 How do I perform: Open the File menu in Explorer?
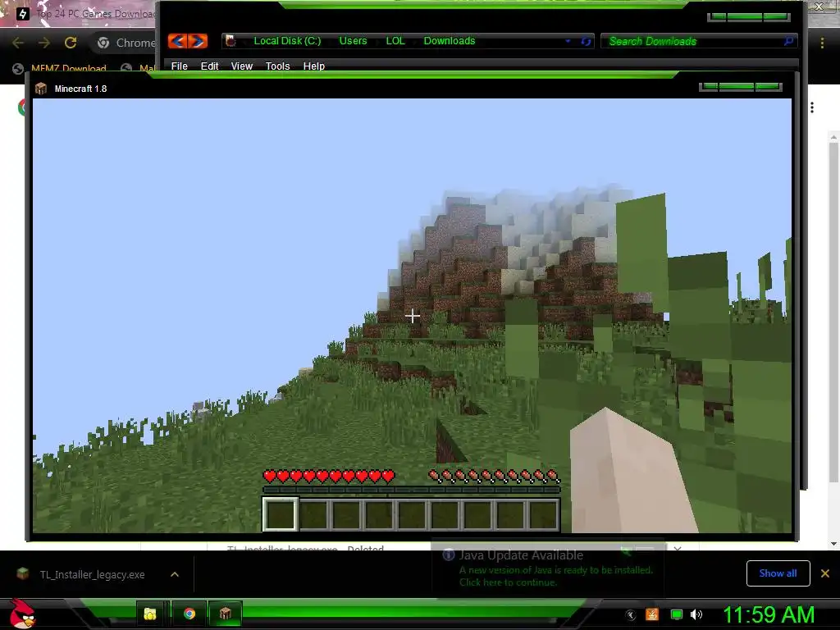coord(179,66)
